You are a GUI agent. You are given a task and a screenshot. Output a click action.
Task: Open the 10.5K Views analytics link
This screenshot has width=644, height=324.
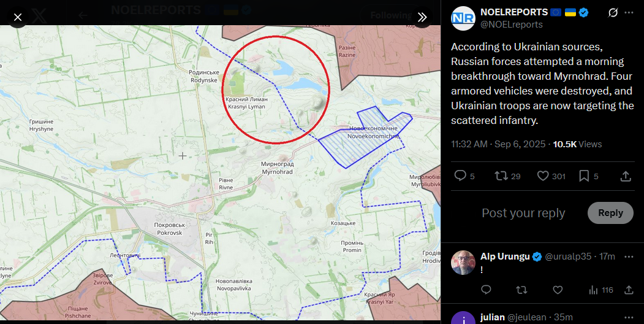(577, 144)
